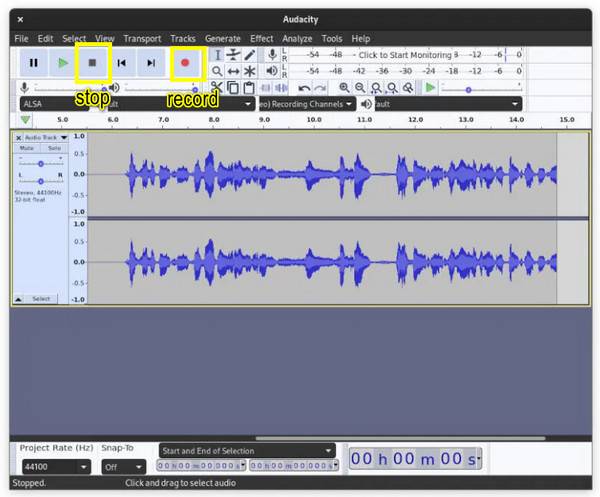The height and width of the screenshot is (497, 600).
Task: Open the Transport menu
Action: (142, 39)
